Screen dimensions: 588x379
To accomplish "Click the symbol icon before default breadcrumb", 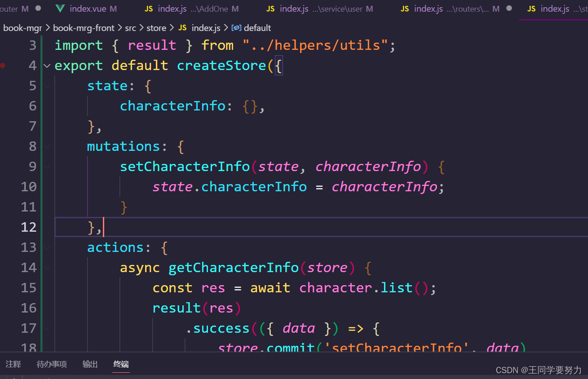I will 236,28.
